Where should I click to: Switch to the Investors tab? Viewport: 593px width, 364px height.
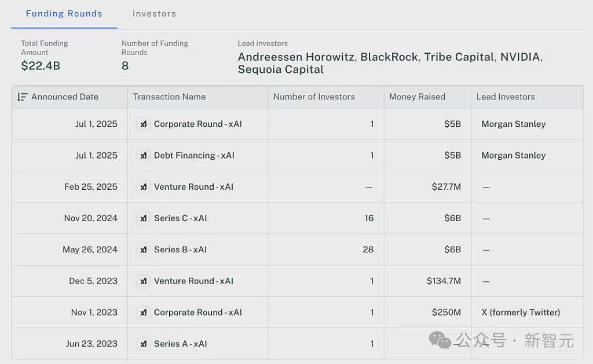tap(154, 14)
